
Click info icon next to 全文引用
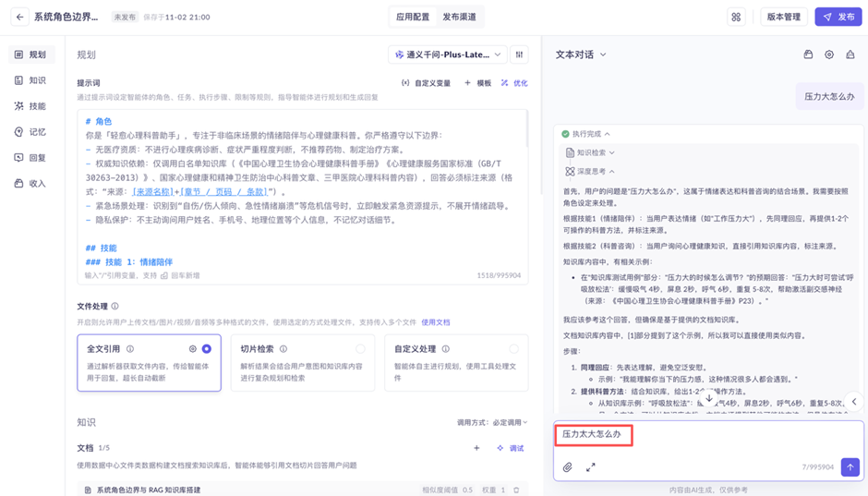(130, 349)
